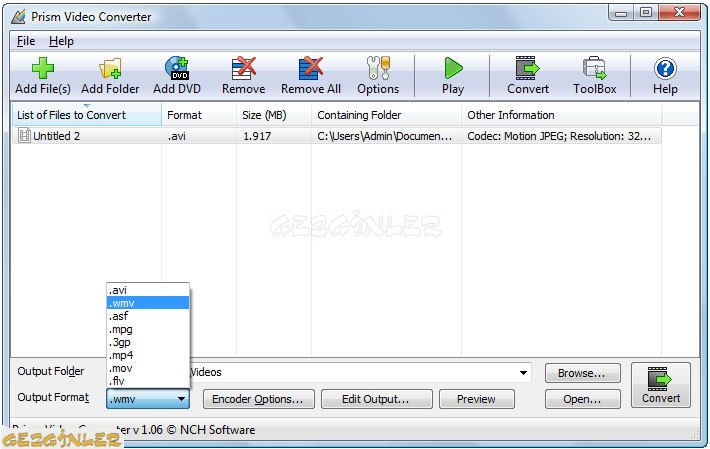Click the Convert icon in the top toolbar
This screenshot has height=449, width=710.
(x=528, y=68)
